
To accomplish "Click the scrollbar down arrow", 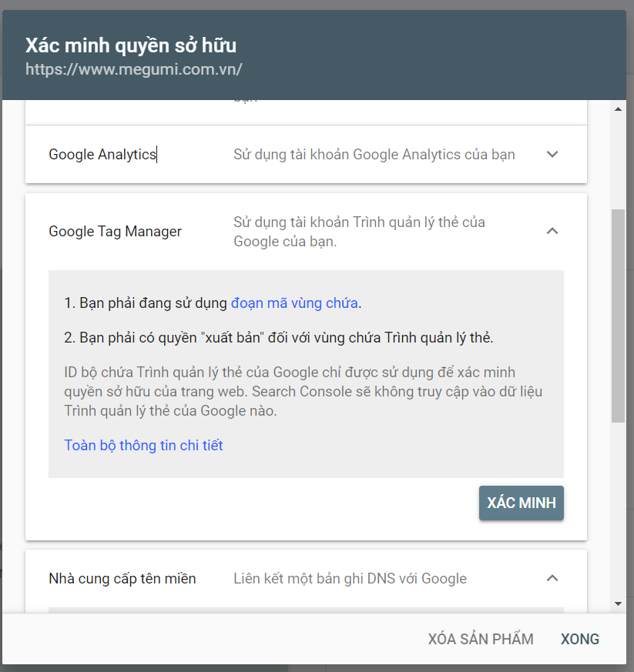I will 618,603.
